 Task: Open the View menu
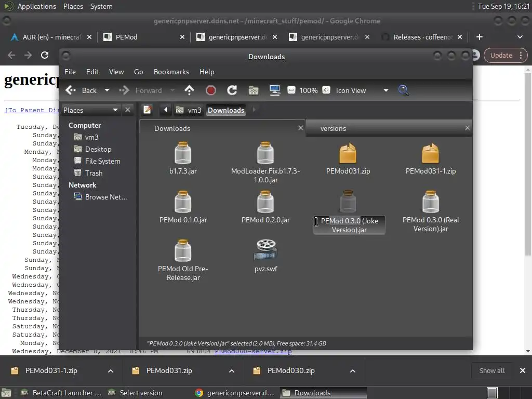[x=116, y=72]
